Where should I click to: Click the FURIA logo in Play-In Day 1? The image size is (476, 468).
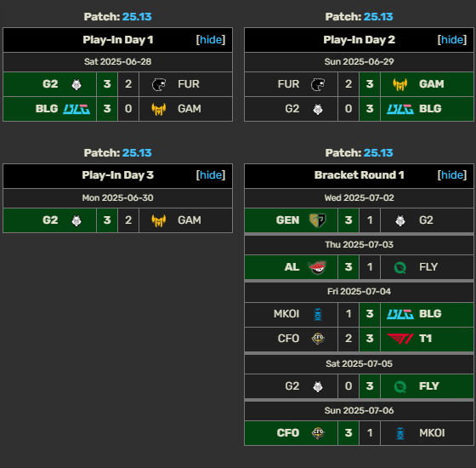pyautogui.click(x=159, y=84)
